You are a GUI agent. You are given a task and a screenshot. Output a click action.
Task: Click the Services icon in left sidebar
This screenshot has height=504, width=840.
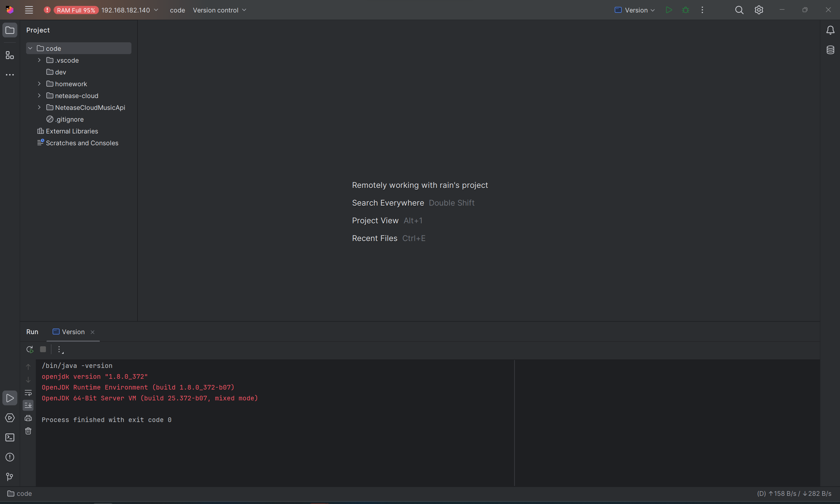10,418
